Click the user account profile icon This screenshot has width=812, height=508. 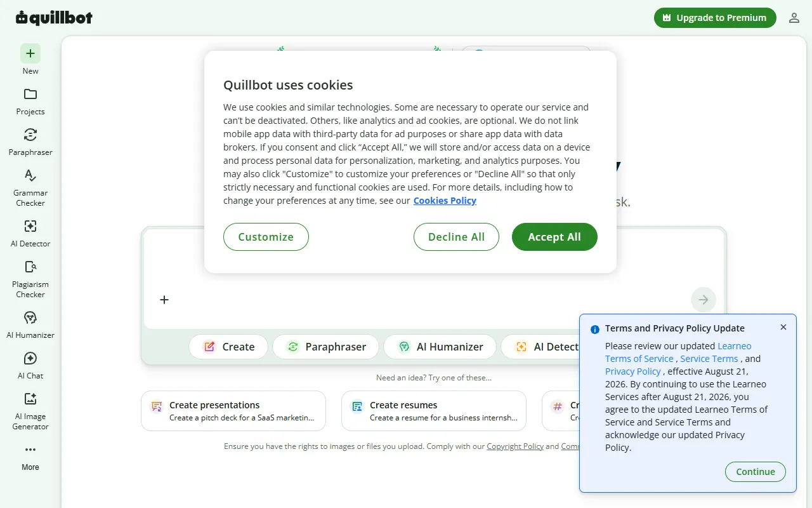[794, 18]
